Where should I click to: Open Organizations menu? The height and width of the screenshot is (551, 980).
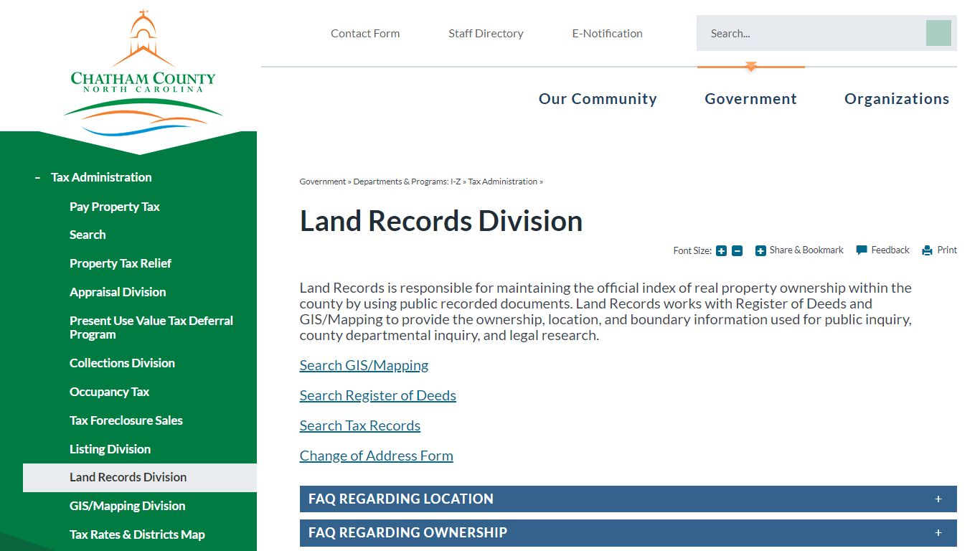pos(897,99)
